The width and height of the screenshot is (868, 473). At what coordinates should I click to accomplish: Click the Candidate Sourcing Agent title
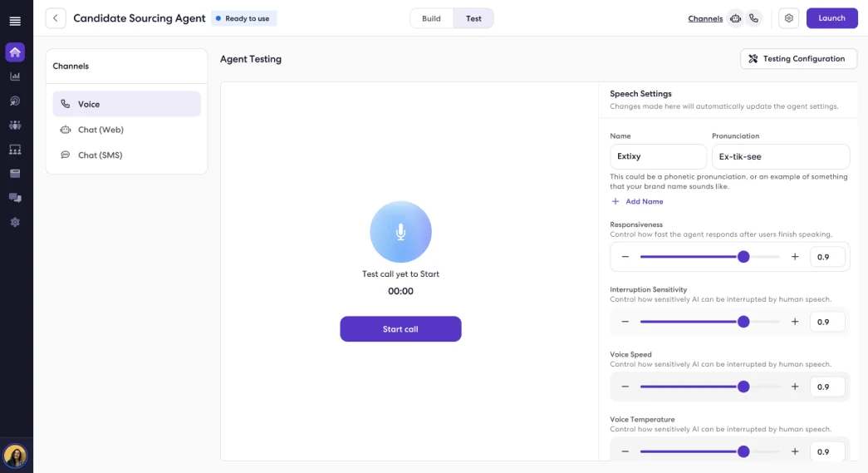140,18
